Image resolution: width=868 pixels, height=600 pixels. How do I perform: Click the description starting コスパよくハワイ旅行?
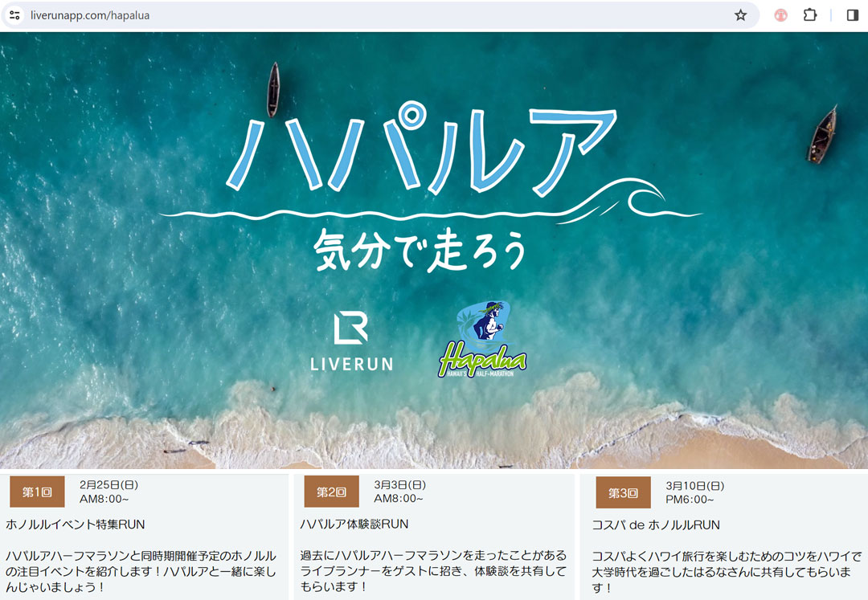pos(727,572)
